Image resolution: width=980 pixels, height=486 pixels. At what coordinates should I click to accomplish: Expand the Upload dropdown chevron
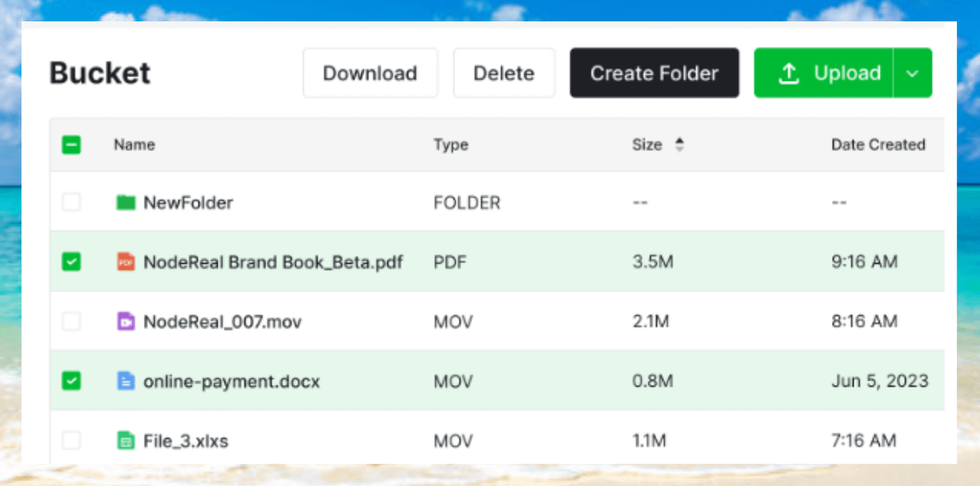[913, 74]
